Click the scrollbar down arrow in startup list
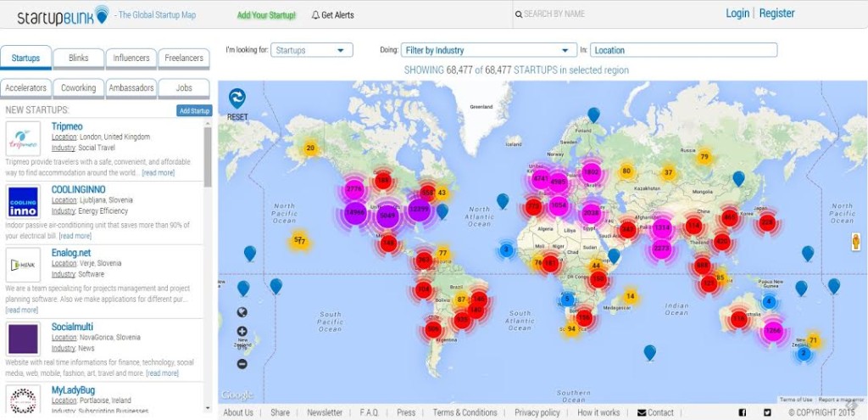The width and height of the screenshot is (868, 420). tap(208, 408)
